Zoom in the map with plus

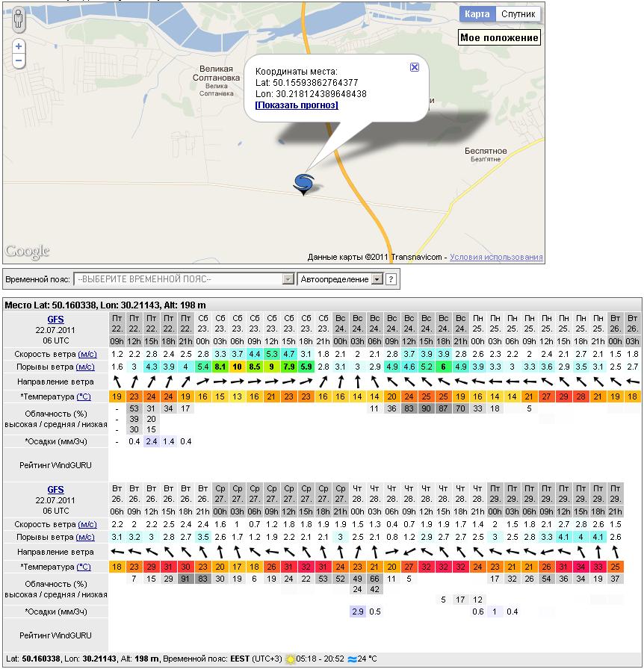coord(19,46)
